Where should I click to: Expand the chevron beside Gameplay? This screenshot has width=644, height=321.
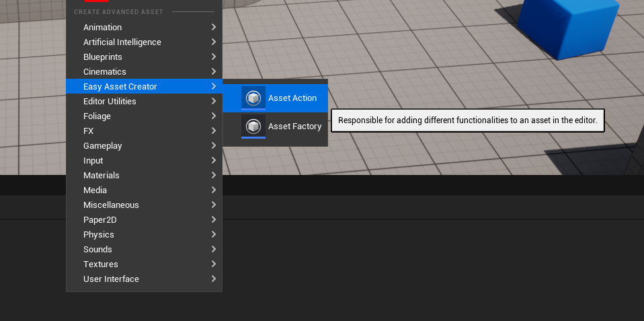tap(214, 145)
